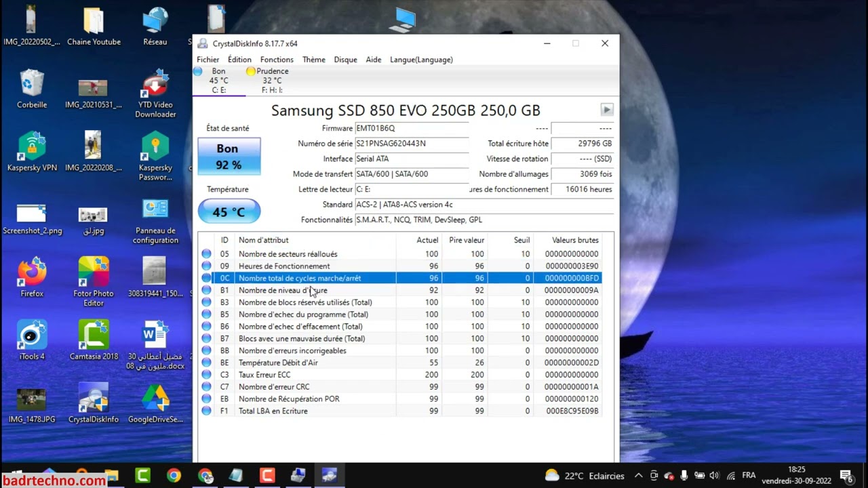The width and height of the screenshot is (868, 488).
Task: Open the Aide menu
Action: point(374,60)
